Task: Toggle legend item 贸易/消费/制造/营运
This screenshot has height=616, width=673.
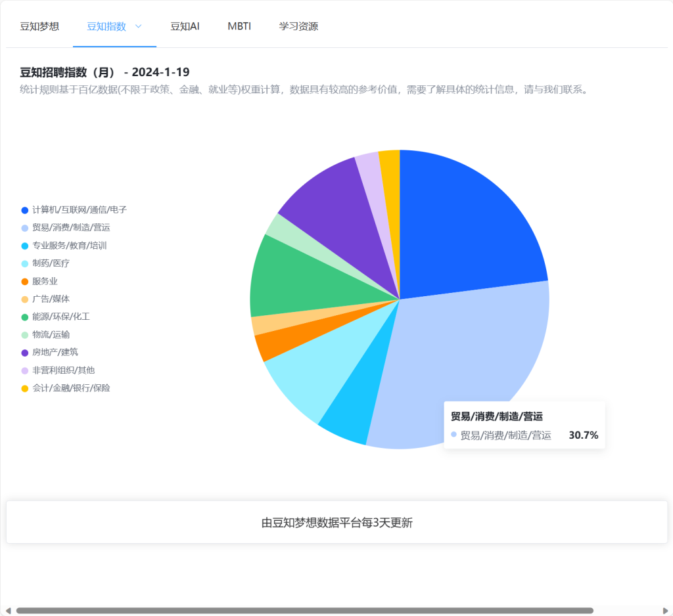Action: (x=66, y=228)
